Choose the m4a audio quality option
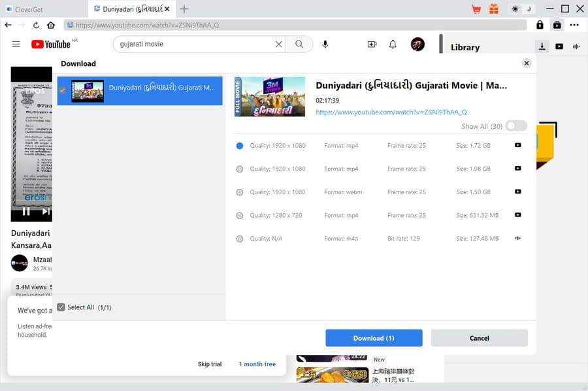 [x=240, y=239]
